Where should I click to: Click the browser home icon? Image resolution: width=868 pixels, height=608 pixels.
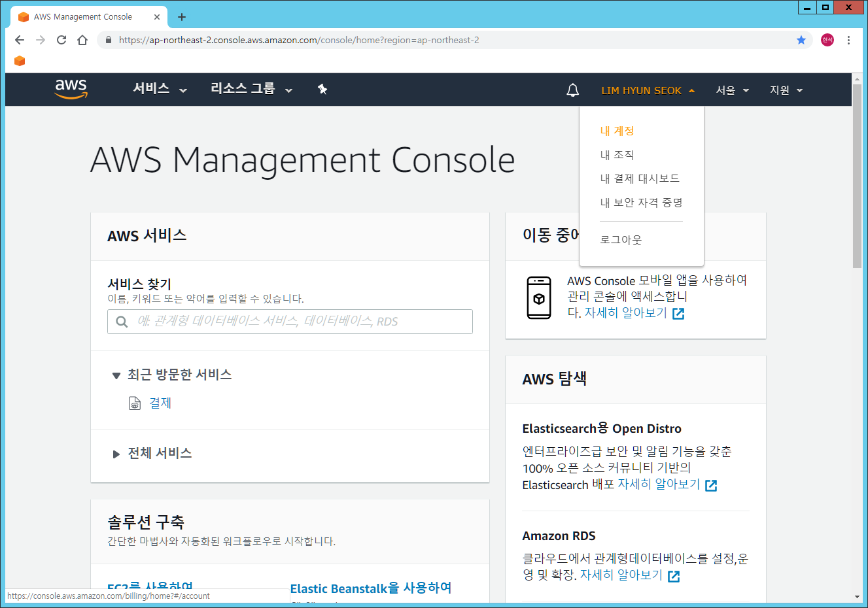[82, 40]
